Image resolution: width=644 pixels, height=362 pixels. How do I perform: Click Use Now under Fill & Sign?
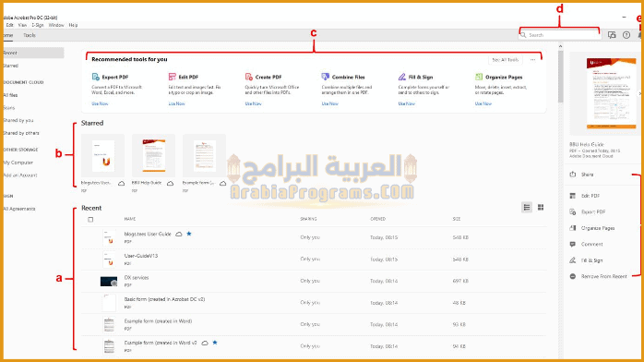407,104
